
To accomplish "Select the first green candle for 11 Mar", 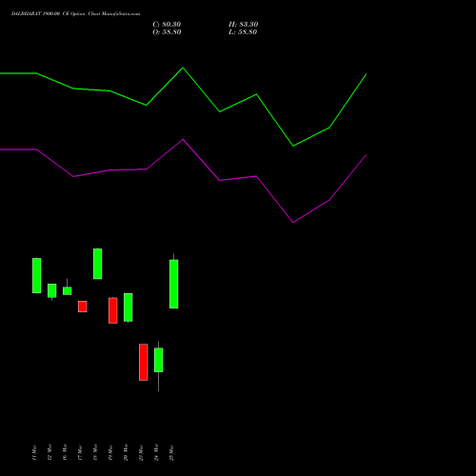I will [x=37, y=275].
